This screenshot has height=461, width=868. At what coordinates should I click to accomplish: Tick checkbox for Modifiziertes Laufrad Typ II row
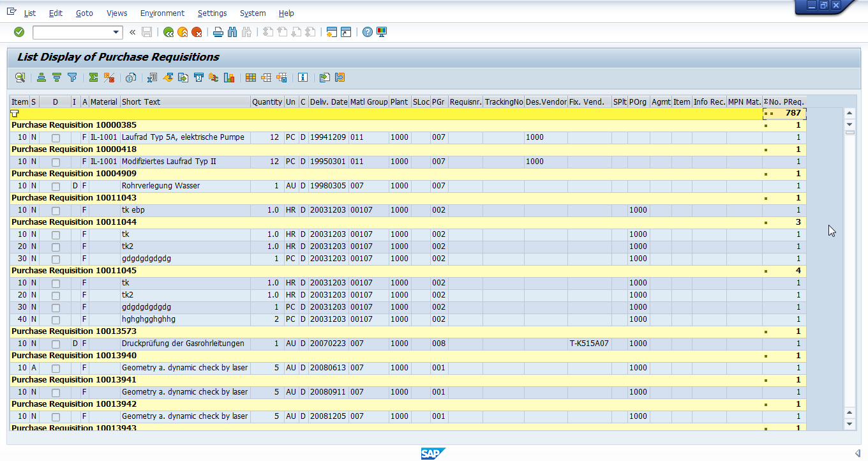[56, 162]
